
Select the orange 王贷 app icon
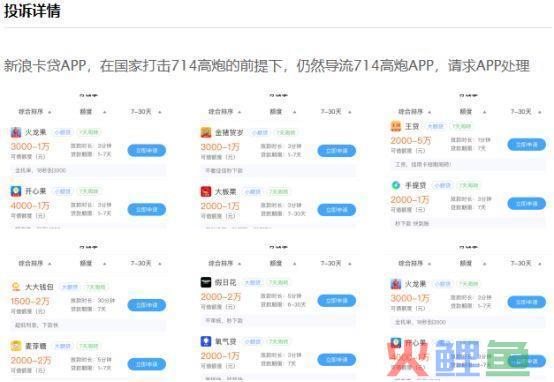[396, 126]
